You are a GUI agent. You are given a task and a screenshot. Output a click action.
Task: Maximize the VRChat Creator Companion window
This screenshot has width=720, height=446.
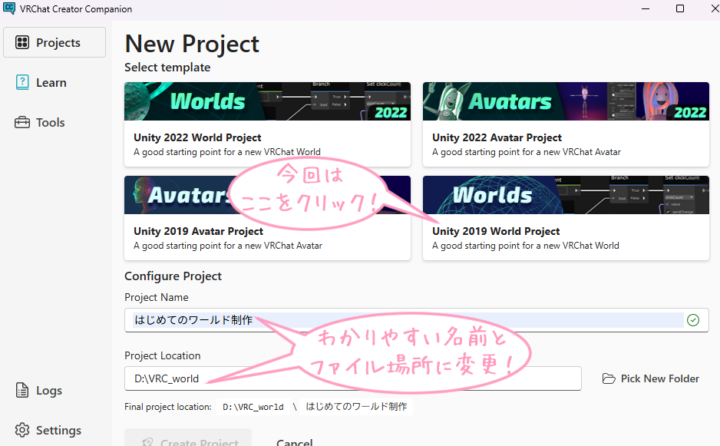(680, 9)
